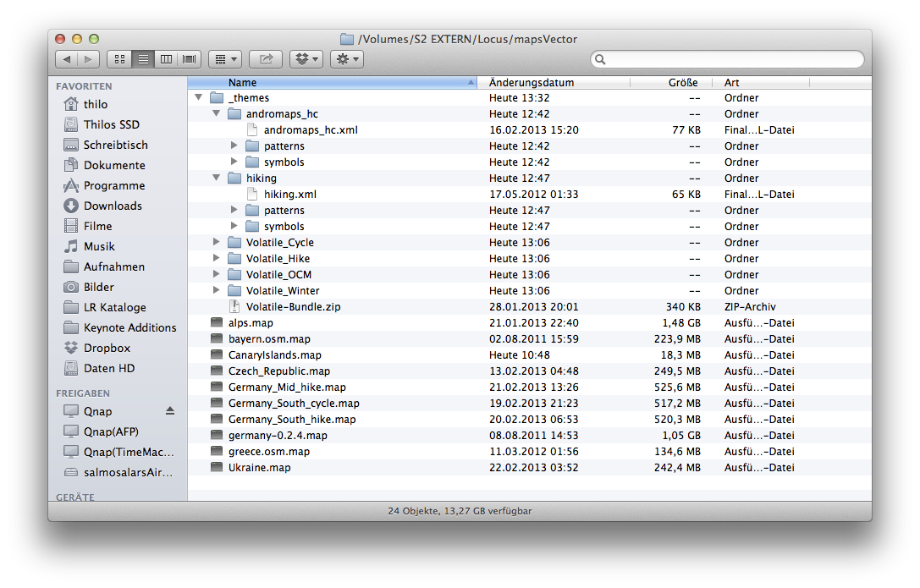This screenshot has height=588, width=920.
Task: Switch to icon view mode
Action: tap(119, 59)
